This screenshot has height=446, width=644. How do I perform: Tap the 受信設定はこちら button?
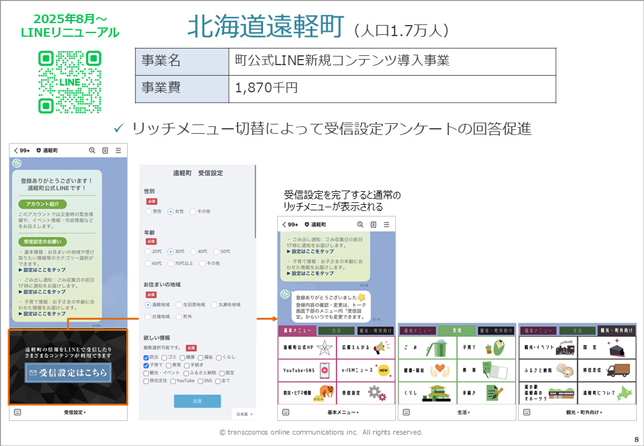68,372
